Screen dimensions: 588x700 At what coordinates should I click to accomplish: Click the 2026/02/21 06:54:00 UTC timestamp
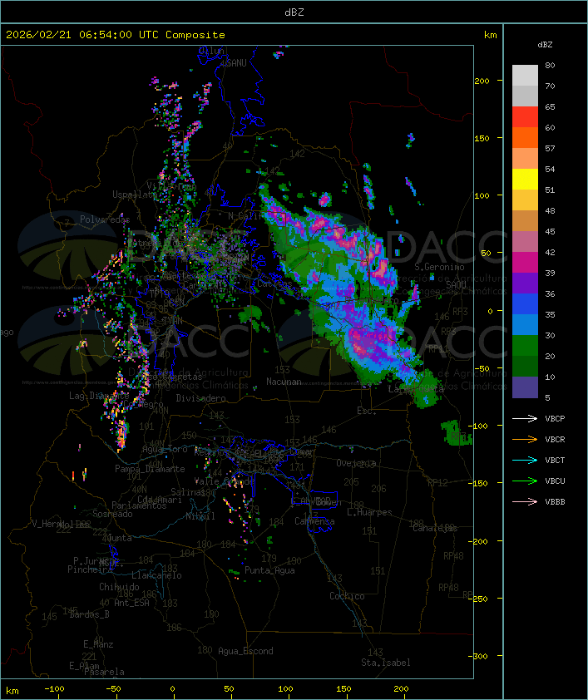[82, 35]
